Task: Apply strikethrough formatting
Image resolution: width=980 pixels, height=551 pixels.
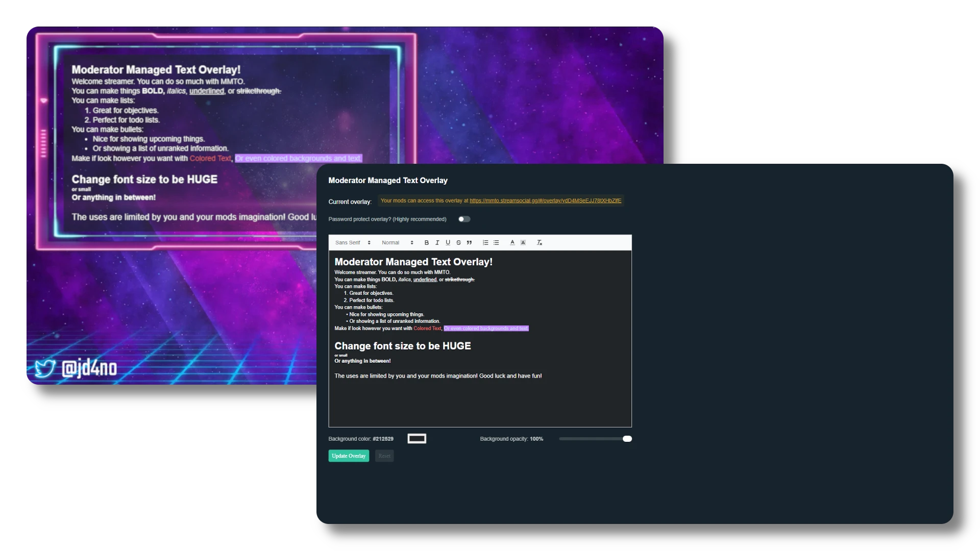Action: [458, 243]
